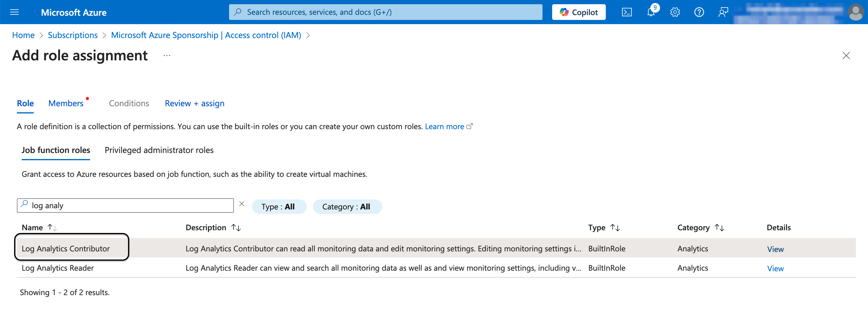Viewport: 868px width, 309px height.
Task: Open portal settings gear
Action: pos(675,12)
